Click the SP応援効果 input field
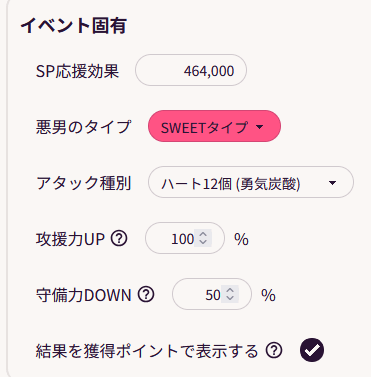Screen dimensions: 371x377 [191, 70]
